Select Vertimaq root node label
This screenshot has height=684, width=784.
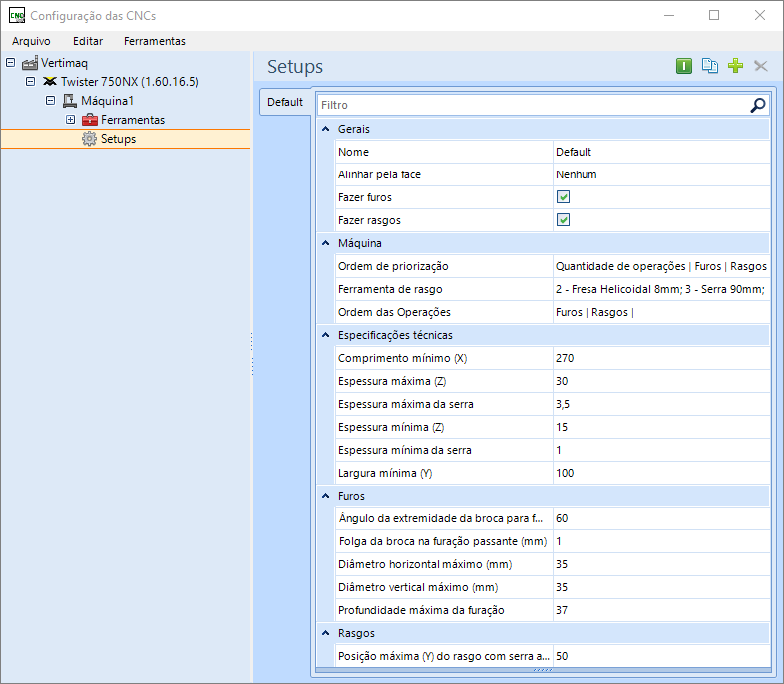tap(64, 63)
